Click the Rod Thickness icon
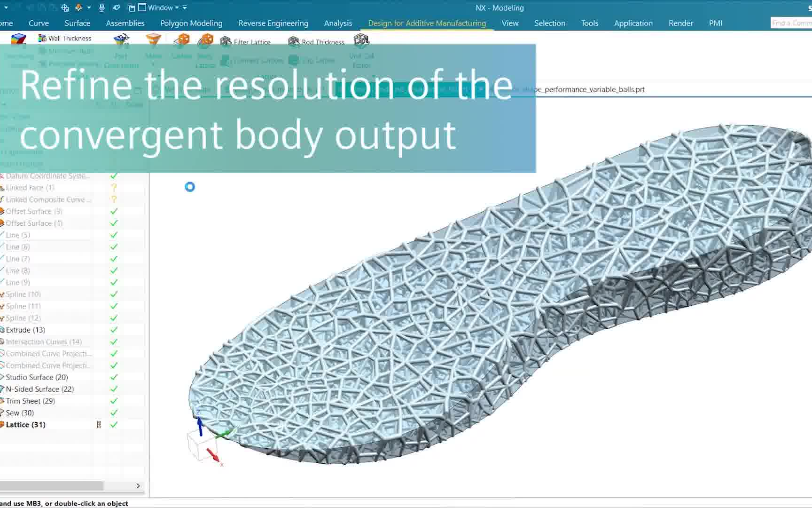Screen dimensions: 812x508 pos(294,42)
